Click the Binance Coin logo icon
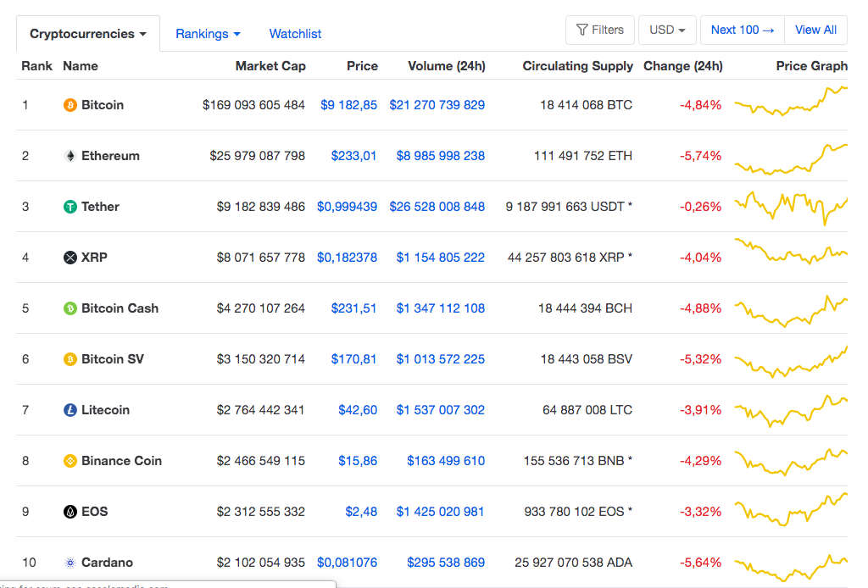Screen dimensions: 868x588 coord(70,461)
